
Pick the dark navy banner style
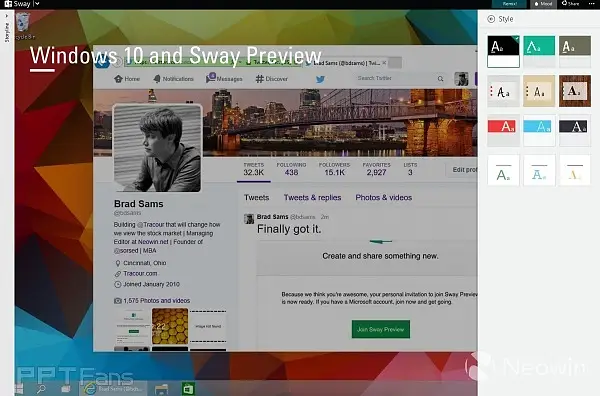click(x=575, y=131)
